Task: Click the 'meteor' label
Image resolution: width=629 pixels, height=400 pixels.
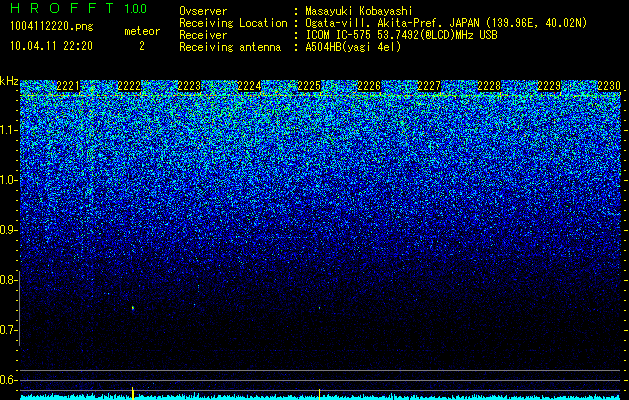Action: coord(142,31)
